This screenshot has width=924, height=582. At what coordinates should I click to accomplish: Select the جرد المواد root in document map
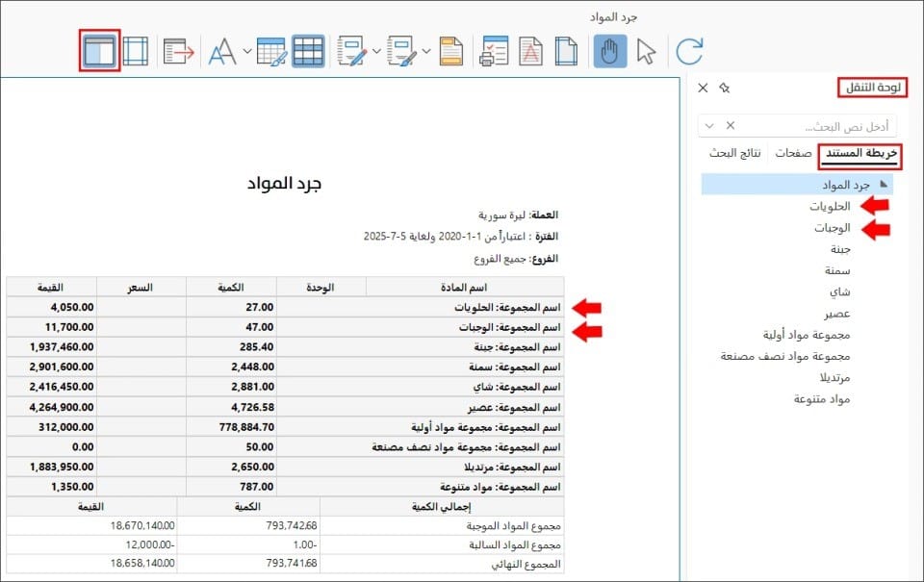point(846,185)
